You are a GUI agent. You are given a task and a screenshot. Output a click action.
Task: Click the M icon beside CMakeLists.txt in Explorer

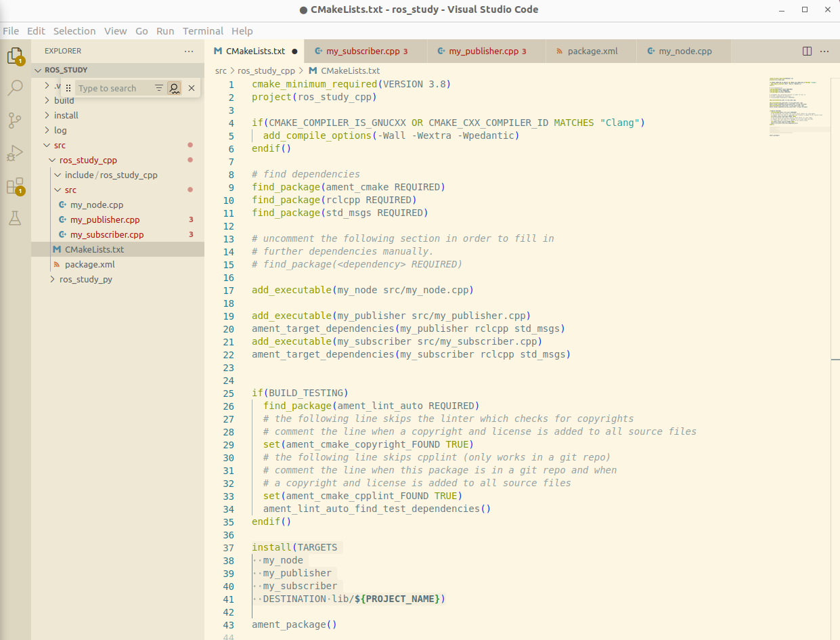coord(58,249)
